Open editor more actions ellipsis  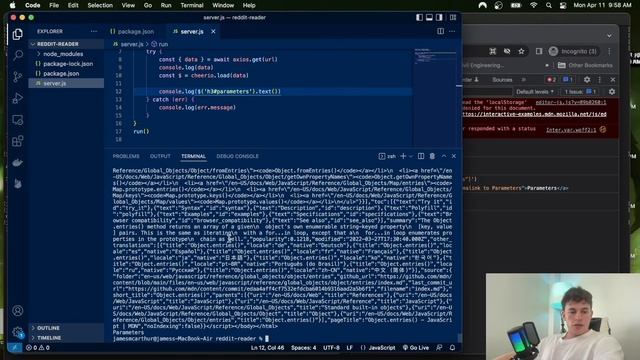click(452, 31)
